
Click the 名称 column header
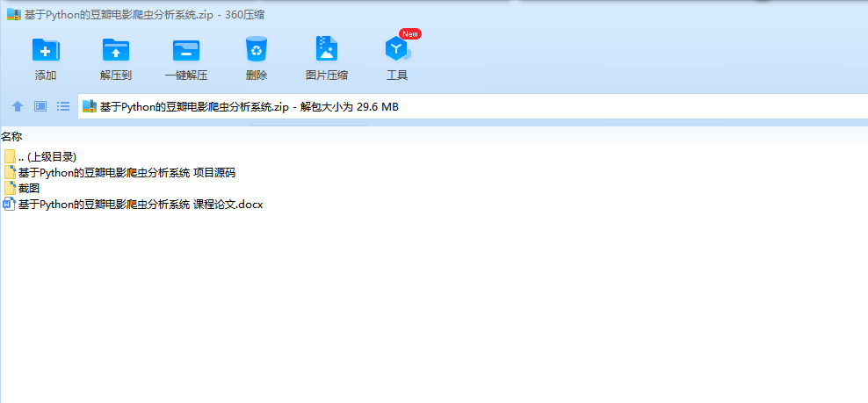coord(11,136)
